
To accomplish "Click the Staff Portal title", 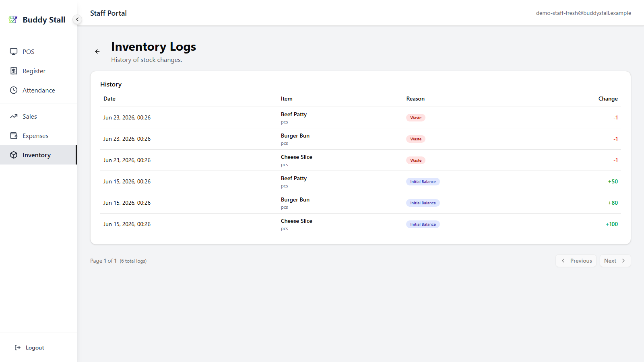I will point(108,13).
